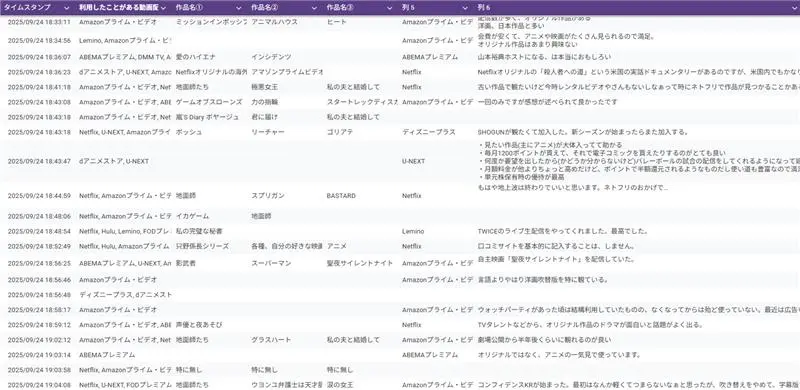Viewport: 800px width, 390px height.
Task: Click the リーチャー cell
Action: (268, 132)
